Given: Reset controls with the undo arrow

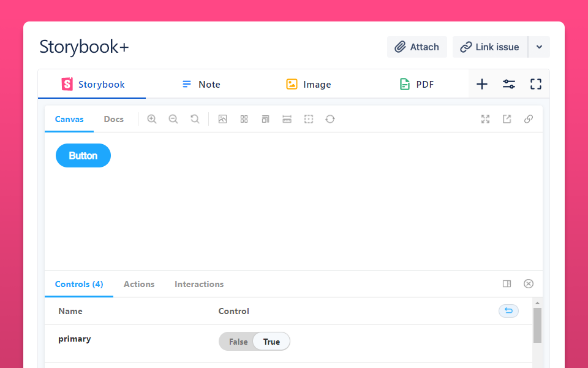Looking at the screenshot, I should pyautogui.click(x=508, y=310).
